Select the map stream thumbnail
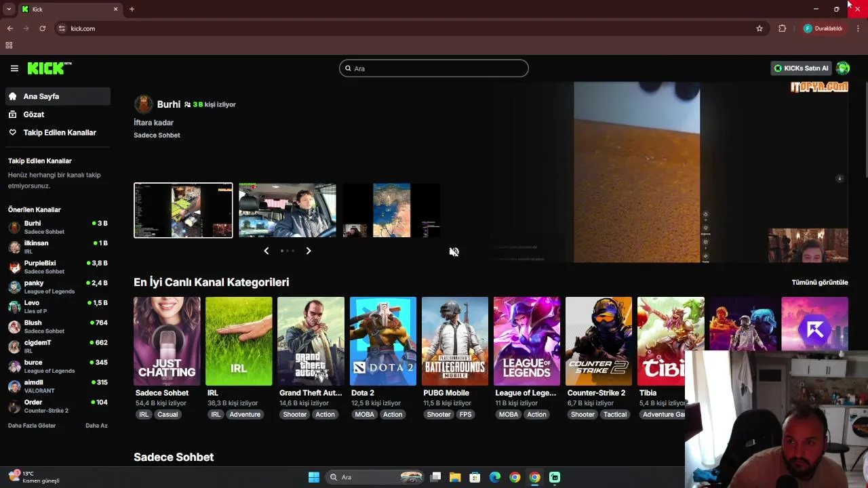Screen dimensions: 868x488 pos(392,210)
